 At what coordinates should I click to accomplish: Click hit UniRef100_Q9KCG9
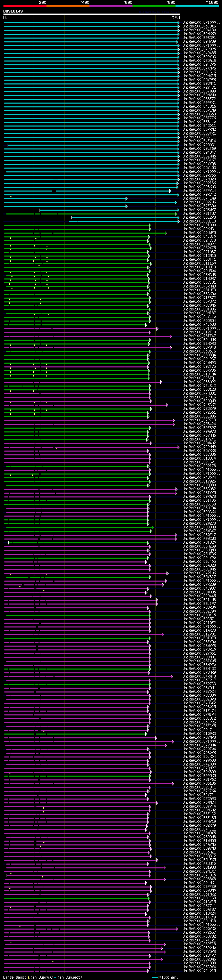pos(199,898)
